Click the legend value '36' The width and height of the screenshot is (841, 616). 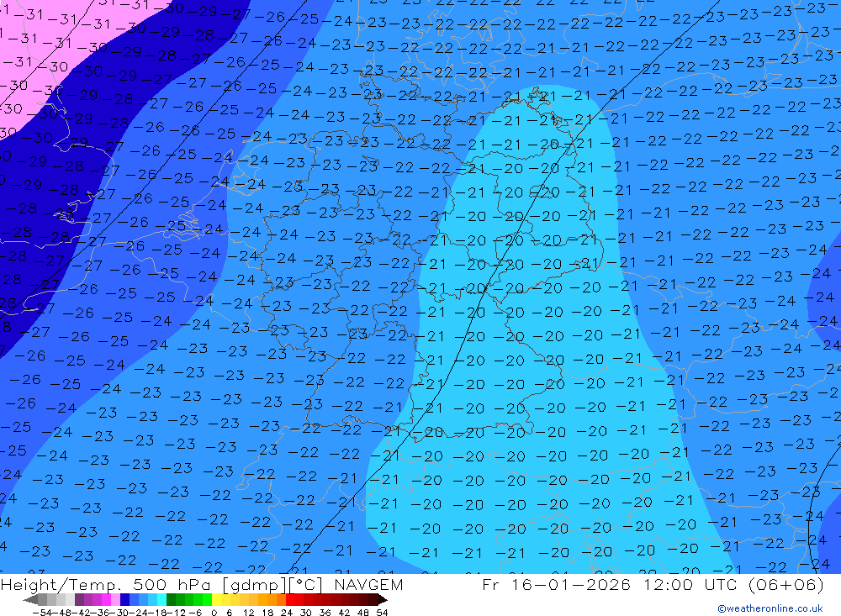pyautogui.click(x=325, y=613)
